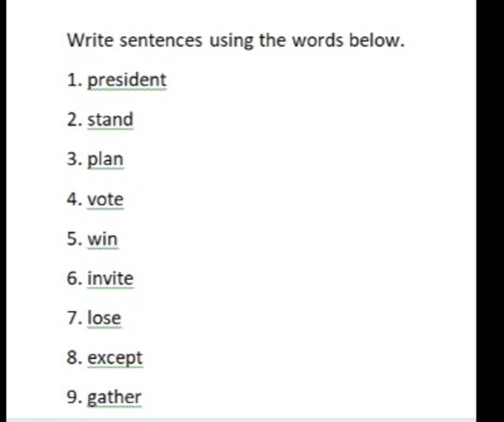504x422 pixels.
Task: Click the list number '1.'
Action: pos(75,80)
